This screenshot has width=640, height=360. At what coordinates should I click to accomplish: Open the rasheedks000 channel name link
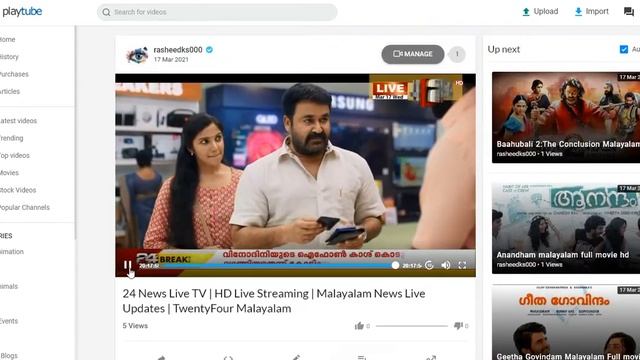pos(178,49)
